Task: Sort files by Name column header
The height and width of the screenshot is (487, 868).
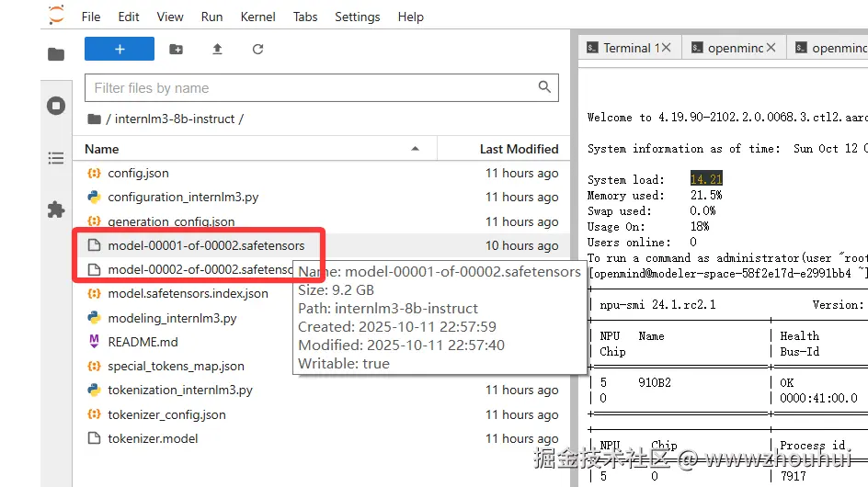Action: (255, 149)
